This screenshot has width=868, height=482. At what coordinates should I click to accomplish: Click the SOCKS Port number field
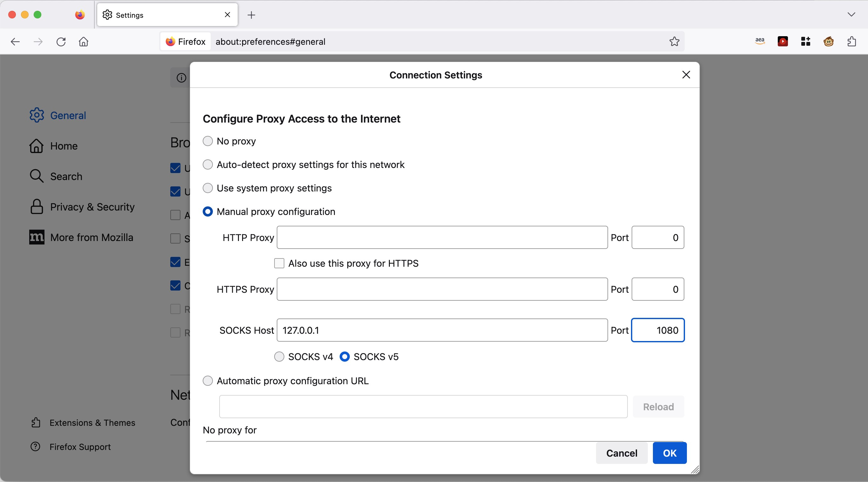(x=658, y=330)
